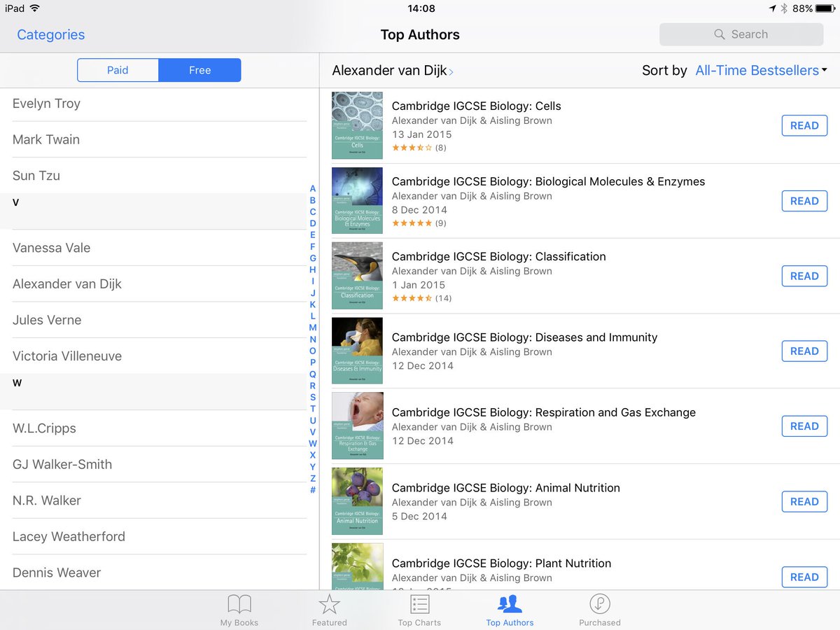Viewport: 840px width, 630px height.
Task: Select author Mark Twain
Action: 160,139
